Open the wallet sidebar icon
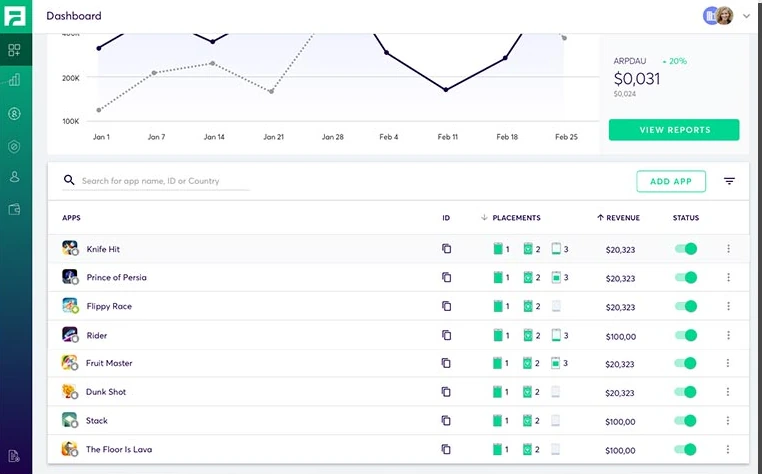Screen dimensions: 762x474 click(15, 210)
